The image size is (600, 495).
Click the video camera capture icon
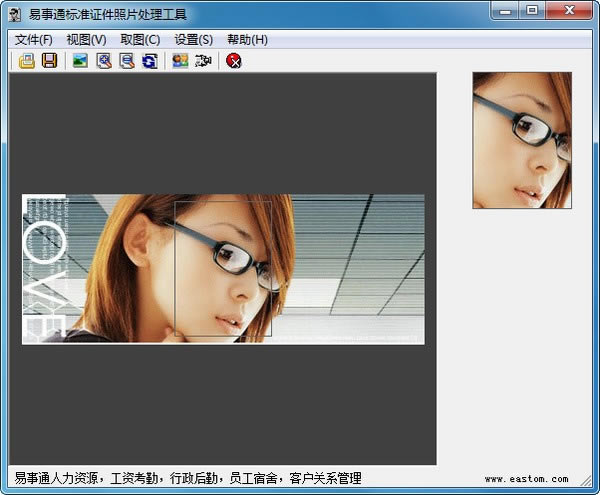203,61
